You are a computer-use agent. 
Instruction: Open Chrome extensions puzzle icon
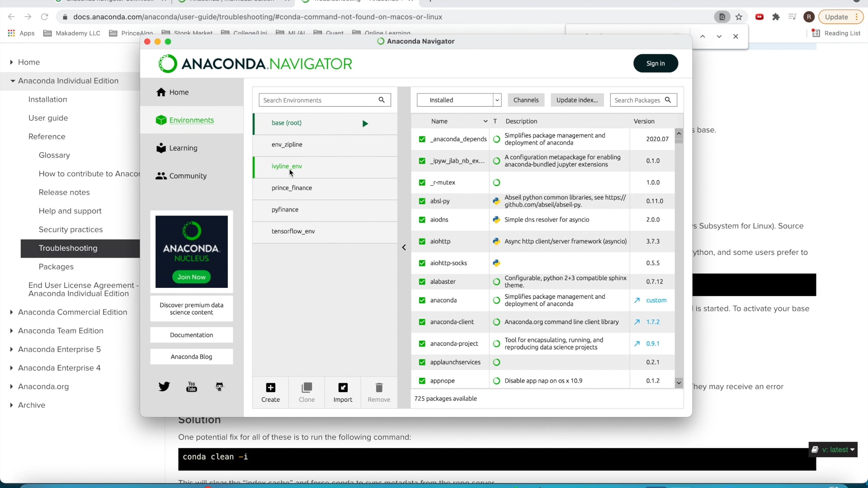(x=776, y=17)
